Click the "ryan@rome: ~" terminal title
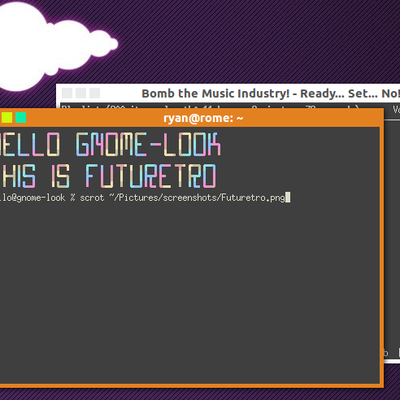400x400 pixels. tap(203, 118)
